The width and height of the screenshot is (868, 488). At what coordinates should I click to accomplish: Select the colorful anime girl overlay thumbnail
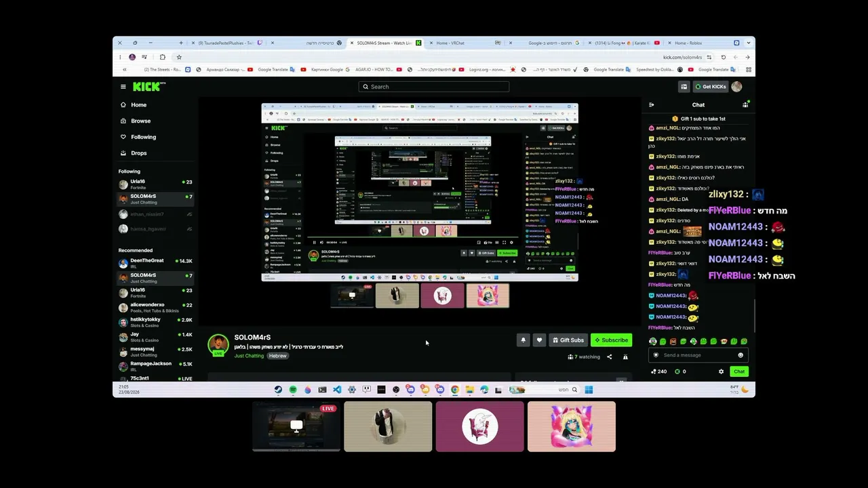click(x=572, y=426)
